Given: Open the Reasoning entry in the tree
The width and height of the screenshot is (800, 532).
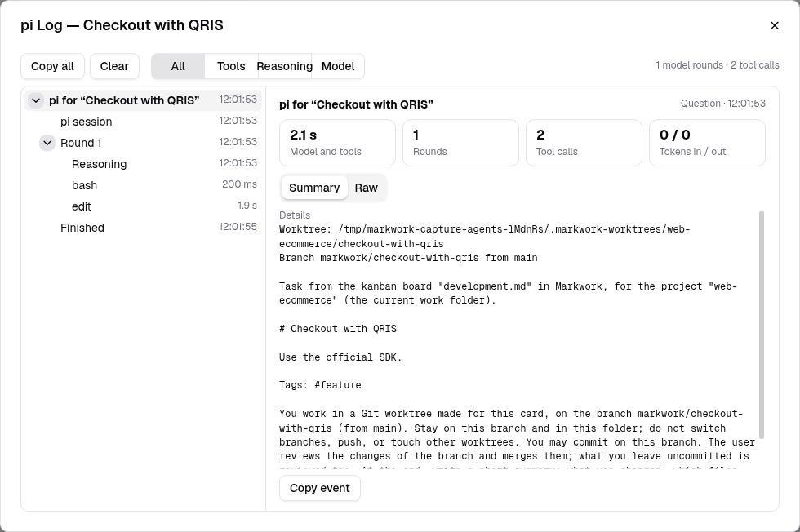Looking at the screenshot, I should click(x=144, y=164).
